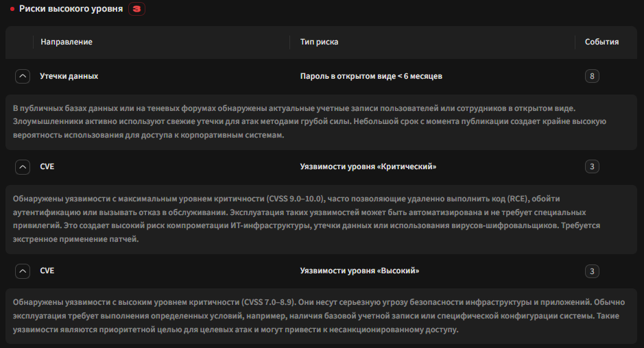Screen dimensions: 644x348
Task: Collapse the CVE «Высокий» row chevron
Action: [23, 271]
